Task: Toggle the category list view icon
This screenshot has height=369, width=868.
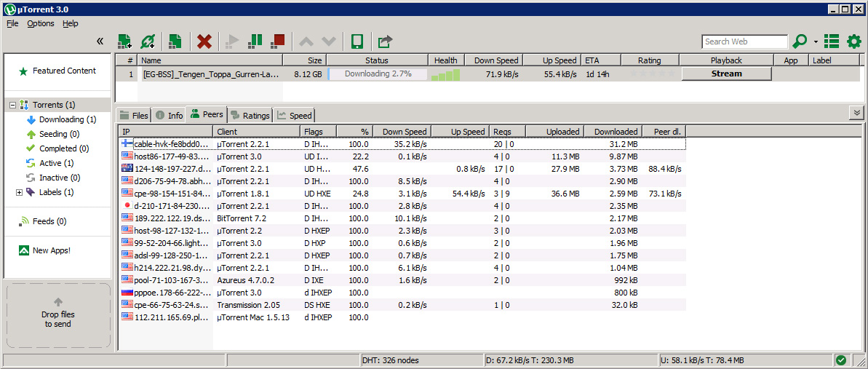Action: (832, 41)
